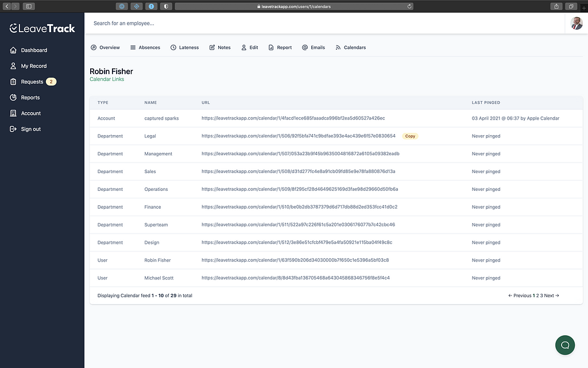588x368 pixels.
Task: Click the user avatar photo
Action: (577, 23)
